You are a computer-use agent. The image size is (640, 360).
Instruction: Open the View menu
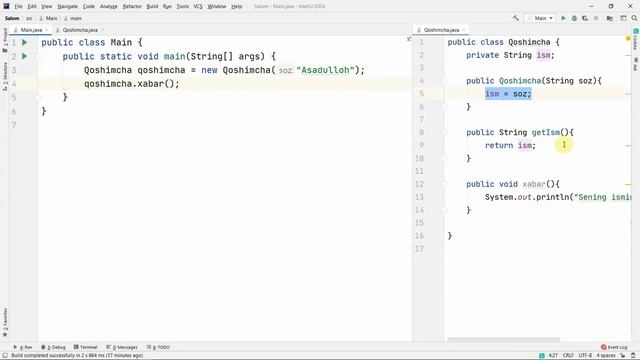coord(47,7)
